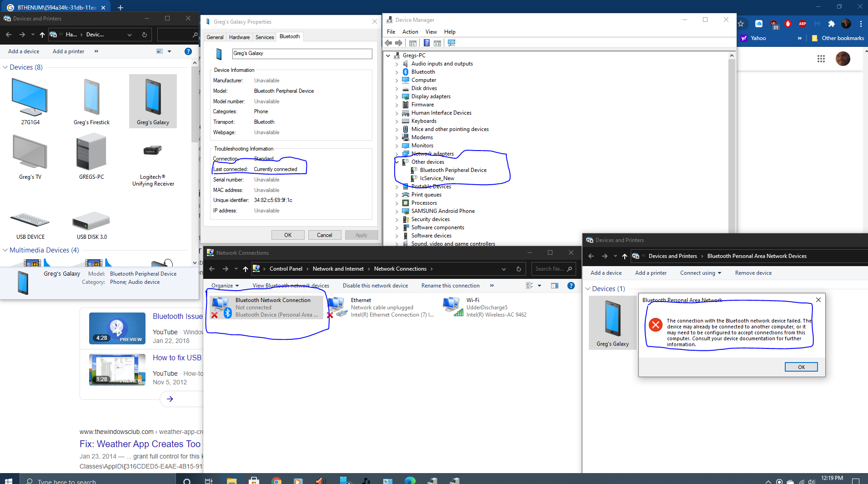The height and width of the screenshot is (484, 868).
Task: Select Greg's Galaxy in Personal Area Network window
Action: (x=612, y=323)
